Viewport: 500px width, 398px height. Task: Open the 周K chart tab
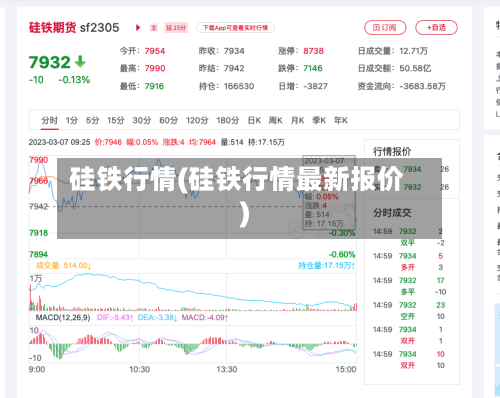pos(276,120)
